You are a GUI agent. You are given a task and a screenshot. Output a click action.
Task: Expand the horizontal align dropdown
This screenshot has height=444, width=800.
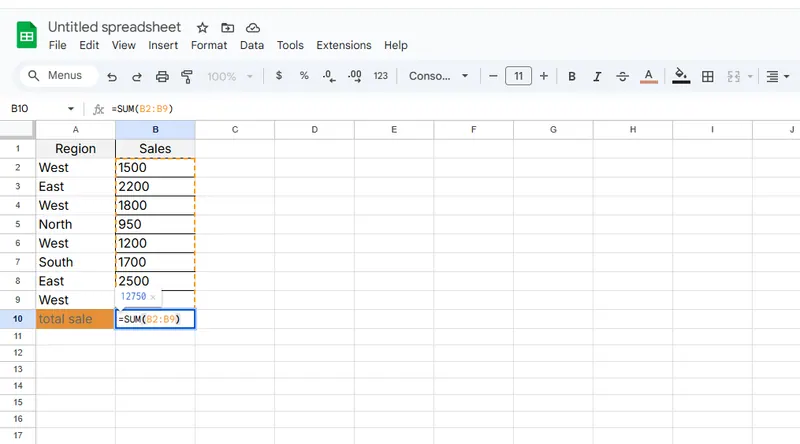point(776,76)
